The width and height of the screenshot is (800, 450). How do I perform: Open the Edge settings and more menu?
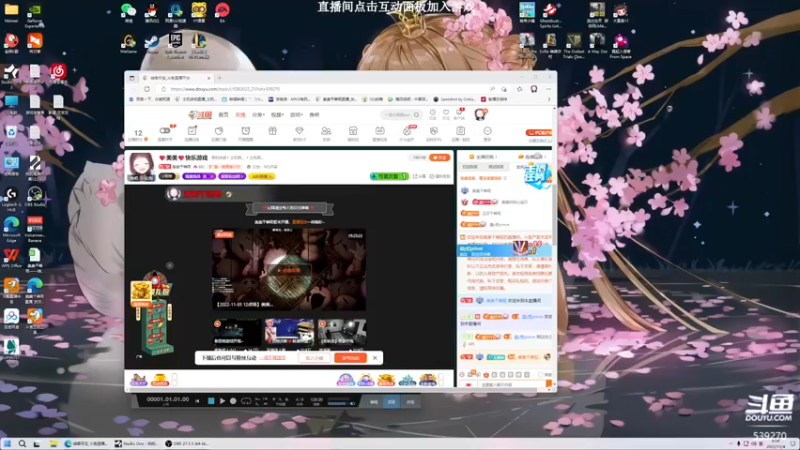click(548, 89)
